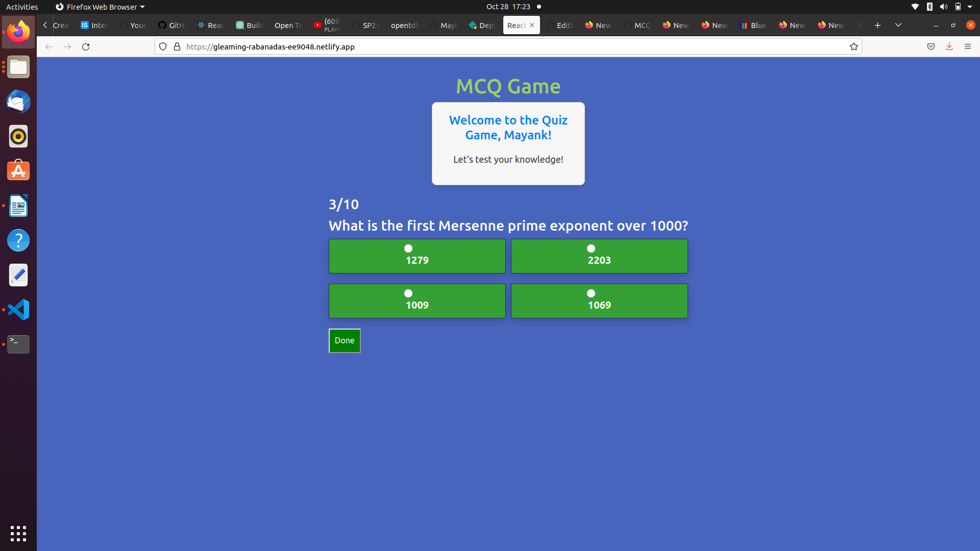This screenshot has width=980, height=551.
Task: Click the Done button to submit
Action: point(345,340)
